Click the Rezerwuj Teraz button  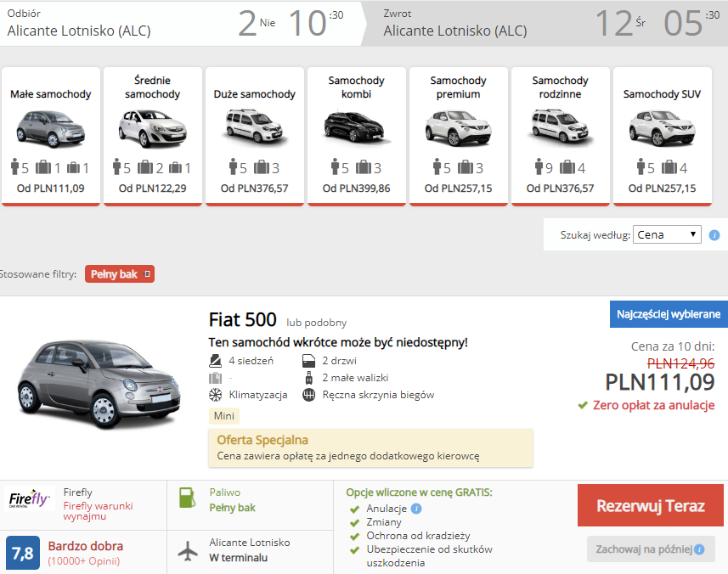(x=651, y=505)
